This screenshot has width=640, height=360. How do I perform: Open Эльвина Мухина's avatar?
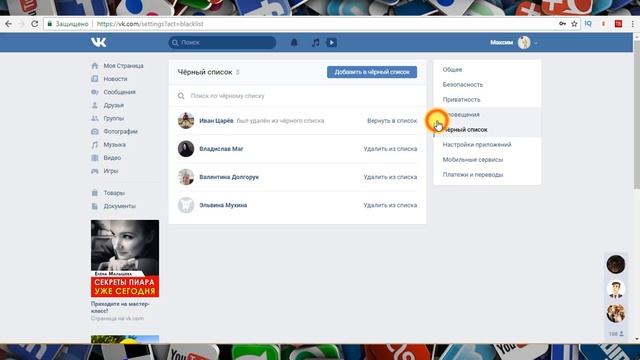coord(186,205)
